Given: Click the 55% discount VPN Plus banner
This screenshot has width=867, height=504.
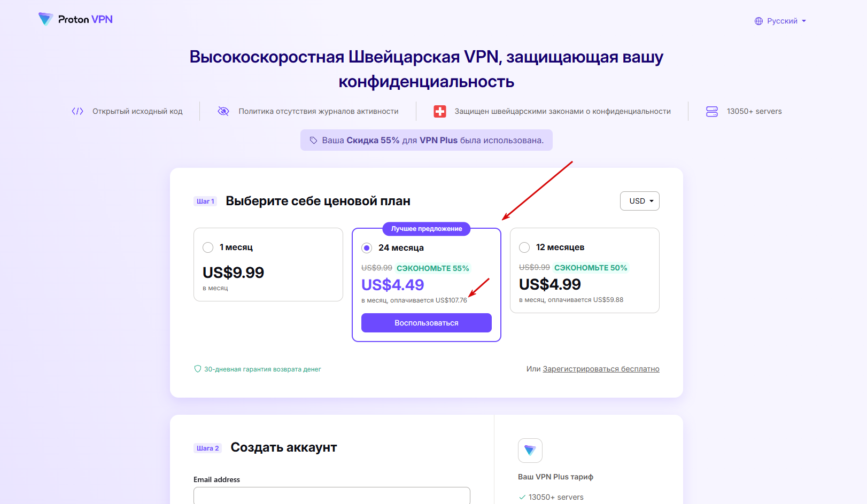Looking at the screenshot, I should [427, 140].
